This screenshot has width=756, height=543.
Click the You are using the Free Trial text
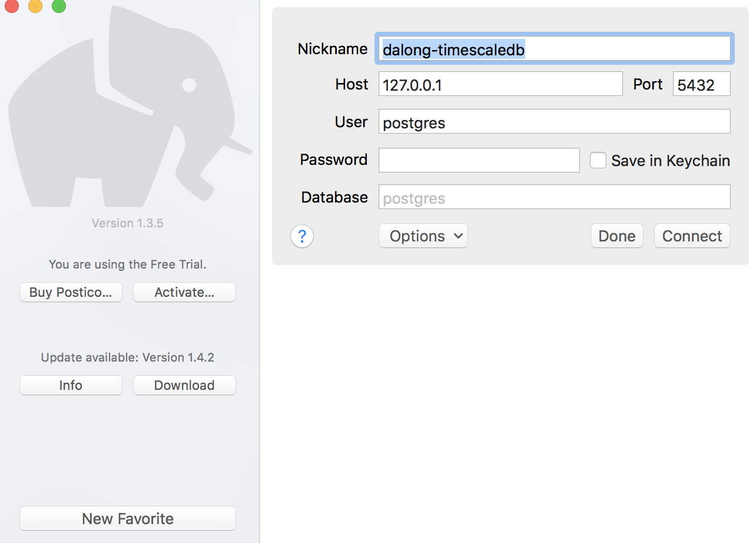pyautogui.click(x=128, y=264)
